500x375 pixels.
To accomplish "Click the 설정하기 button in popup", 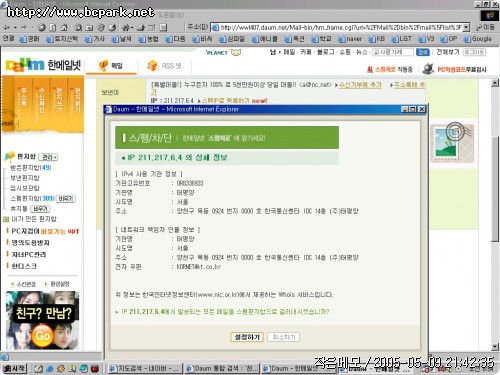I will 247,337.
